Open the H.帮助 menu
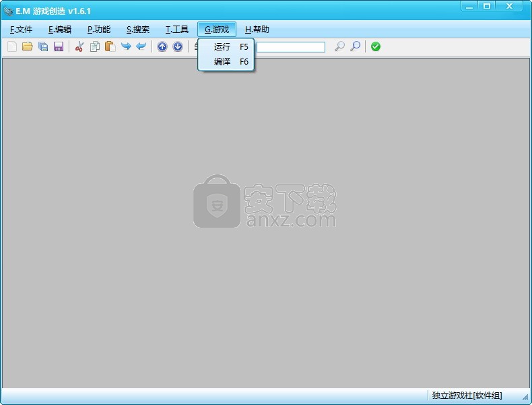 click(257, 30)
